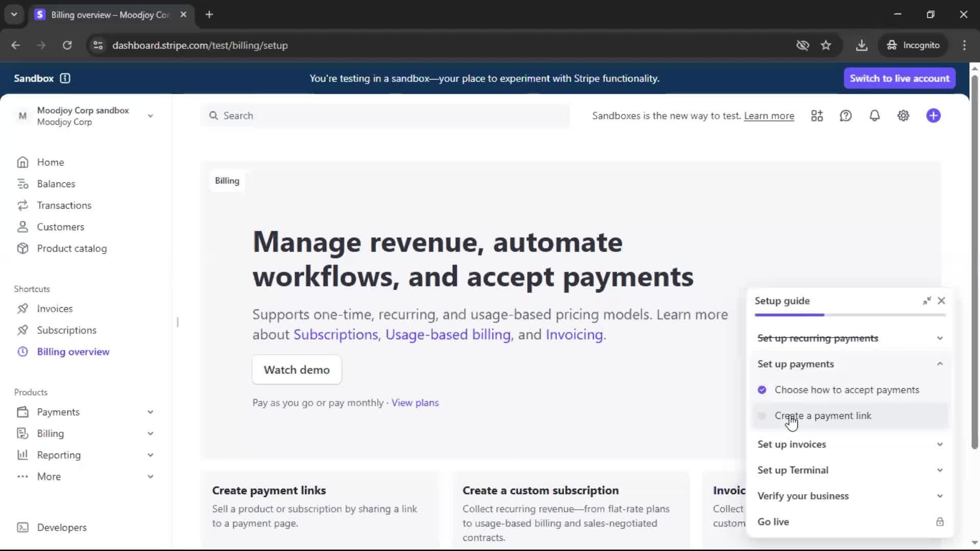This screenshot has width=980, height=551.
Task: Click the Switch to live account button
Action: 899,78
